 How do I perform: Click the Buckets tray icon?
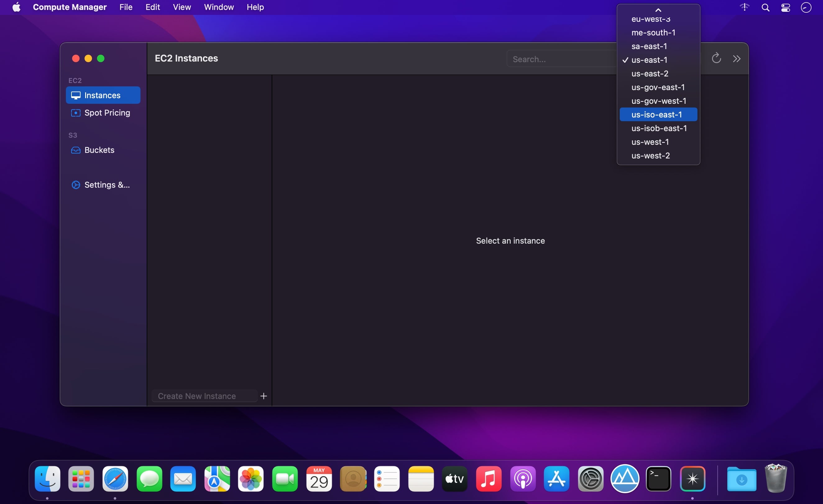click(76, 150)
